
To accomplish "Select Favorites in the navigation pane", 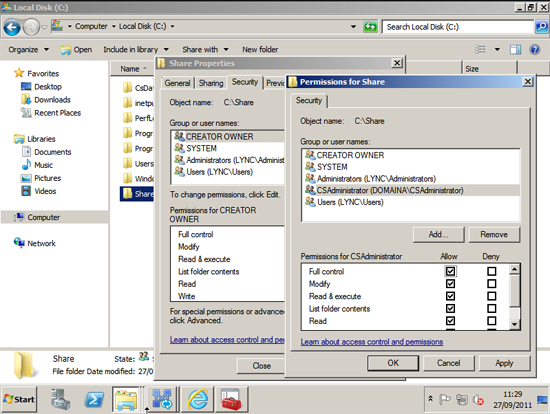I will [x=43, y=73].
